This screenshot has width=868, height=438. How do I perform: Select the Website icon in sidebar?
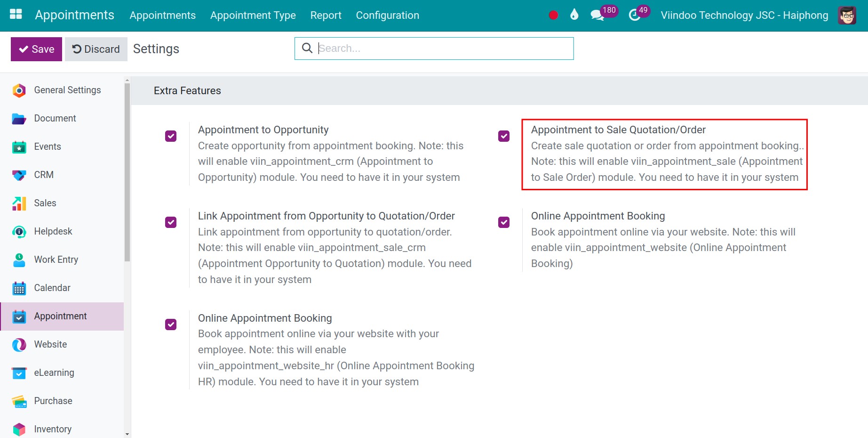(x=19, y=345)
